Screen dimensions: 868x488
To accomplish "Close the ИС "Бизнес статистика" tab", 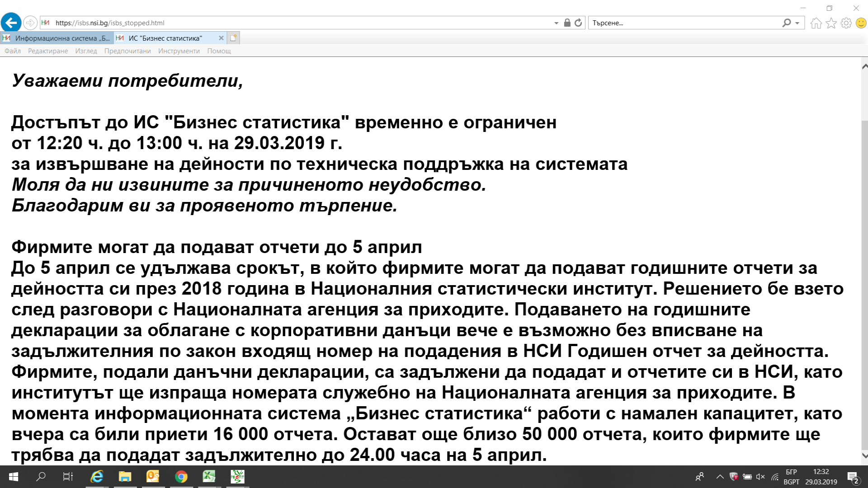I will [x=221, y=38].
